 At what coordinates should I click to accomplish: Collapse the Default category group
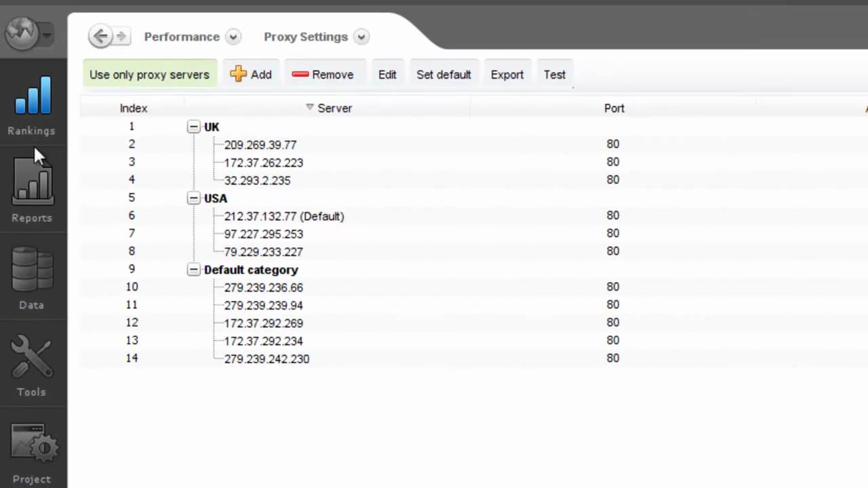click(194, 270)
